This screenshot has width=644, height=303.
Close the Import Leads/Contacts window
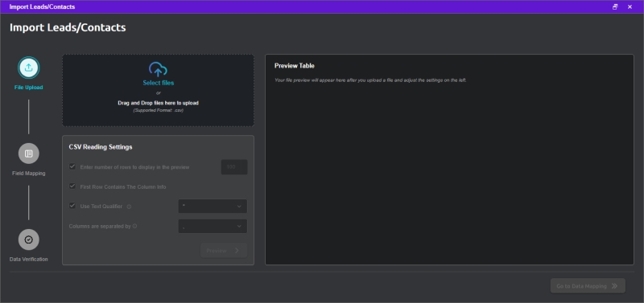coord(630,6)
